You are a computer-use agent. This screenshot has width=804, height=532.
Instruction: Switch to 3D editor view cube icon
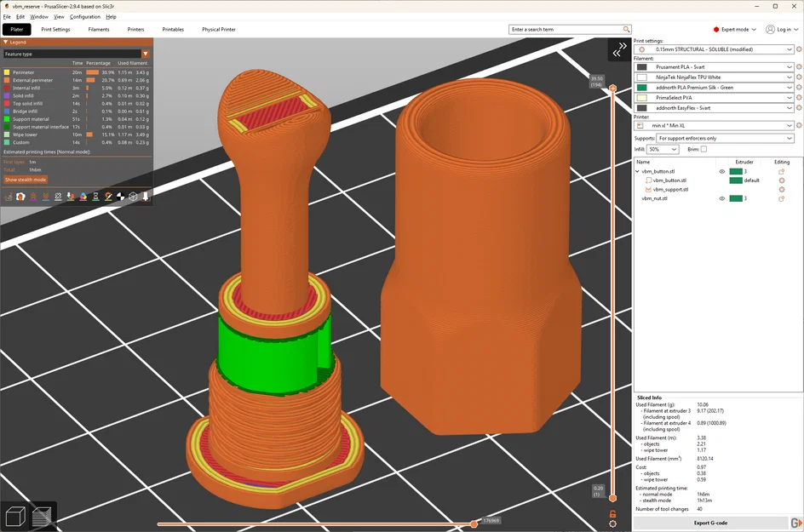point(15,516)
